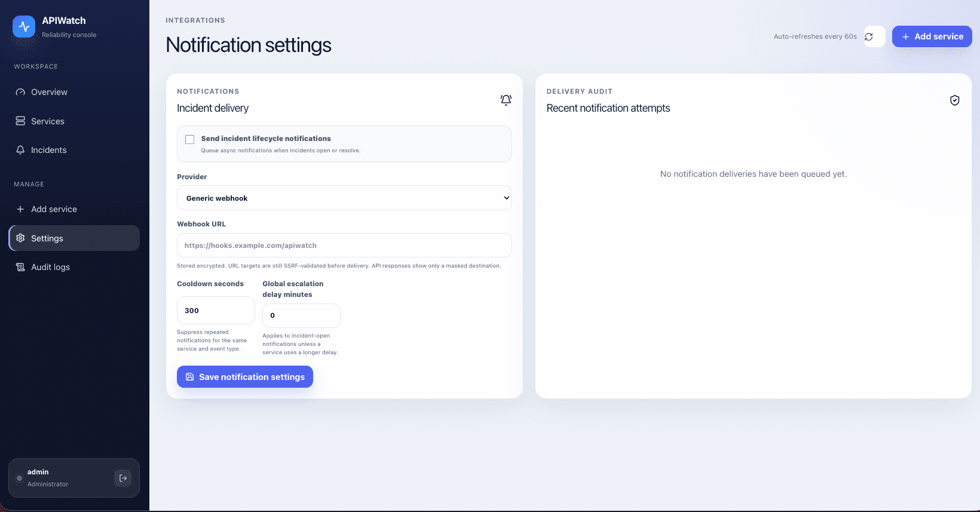Viewport: 980px width, 512px height.
Task: Click the 'Provider' field label
Action: (192, 177)
